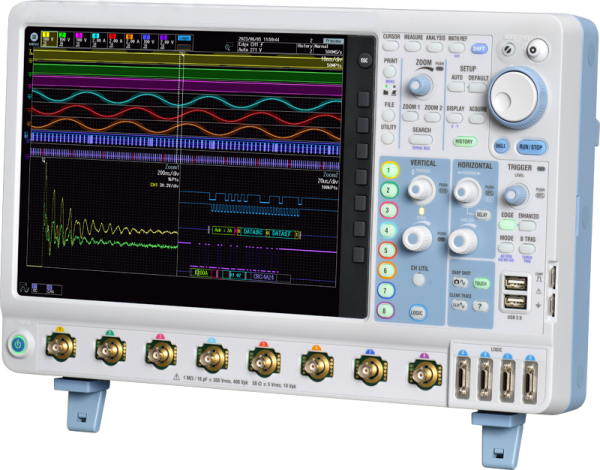Toggle the channel 5 key

point(386,250)
